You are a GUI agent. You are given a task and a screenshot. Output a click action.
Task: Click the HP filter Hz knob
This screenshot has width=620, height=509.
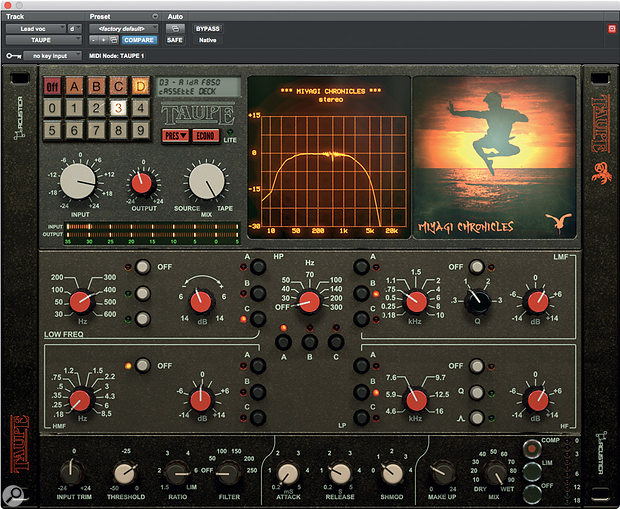tap(309, 302)
